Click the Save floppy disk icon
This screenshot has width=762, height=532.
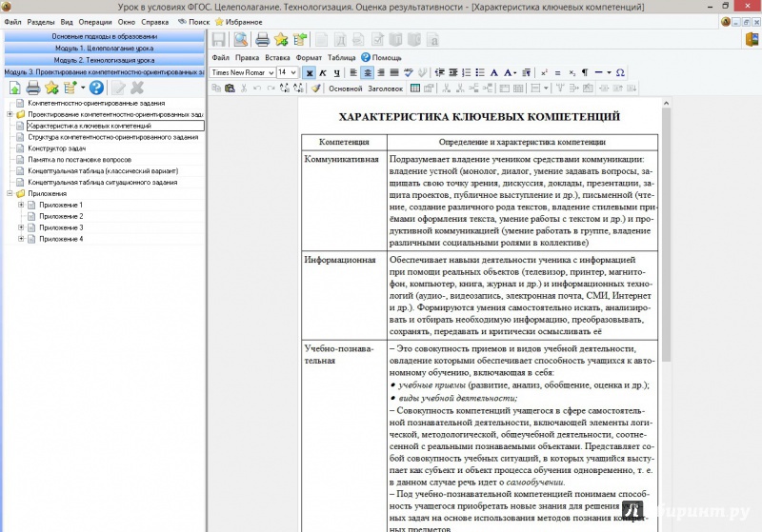(x=218, y=40)
